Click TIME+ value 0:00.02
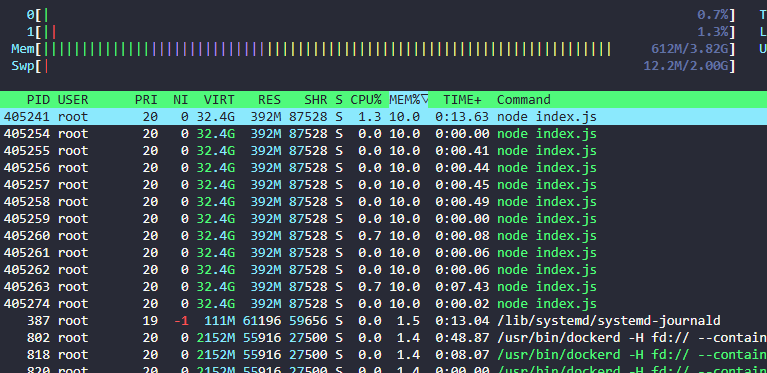This screenshot has width=767, height=373. 462,304
